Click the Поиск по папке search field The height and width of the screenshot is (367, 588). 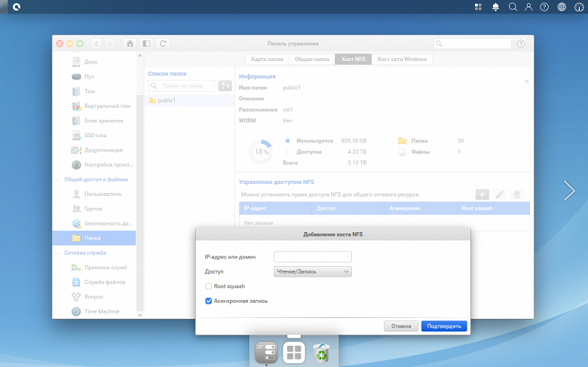[182, 86]
